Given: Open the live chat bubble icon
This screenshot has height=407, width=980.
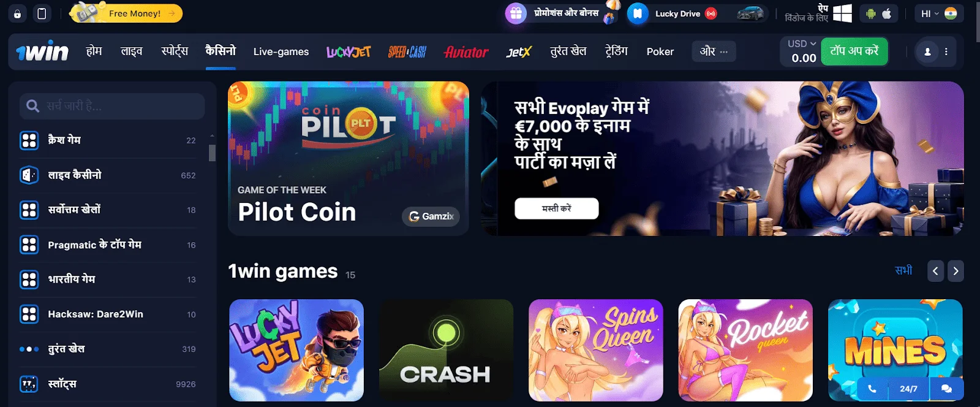Looking at the screenshot, I should coord(946,389).
